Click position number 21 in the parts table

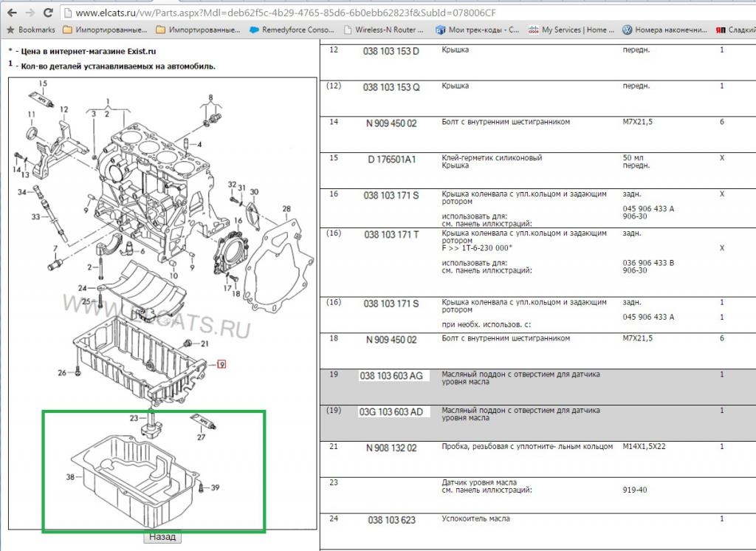point(334,446)
